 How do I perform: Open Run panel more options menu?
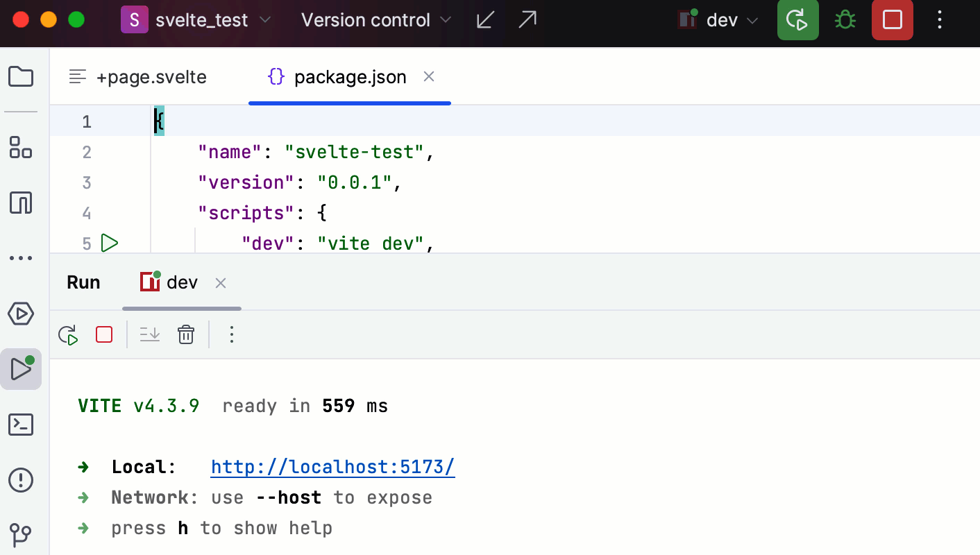coord(232,335)
